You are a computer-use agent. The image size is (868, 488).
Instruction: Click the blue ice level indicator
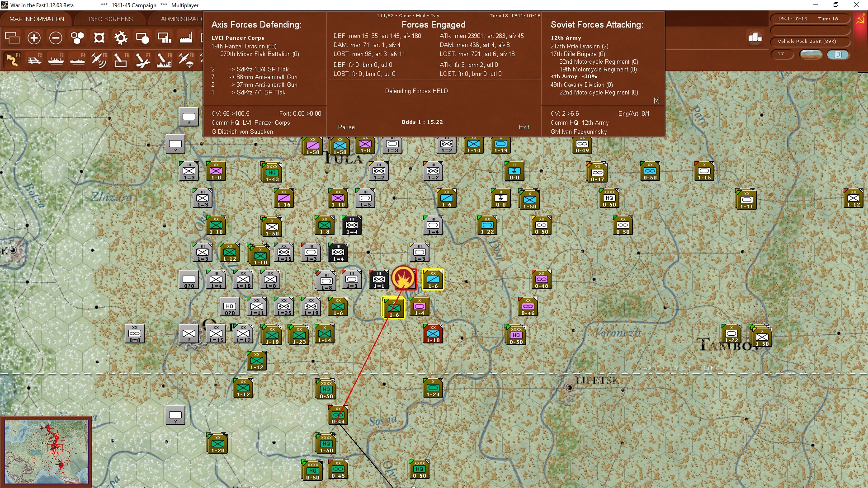coord(838,55)
